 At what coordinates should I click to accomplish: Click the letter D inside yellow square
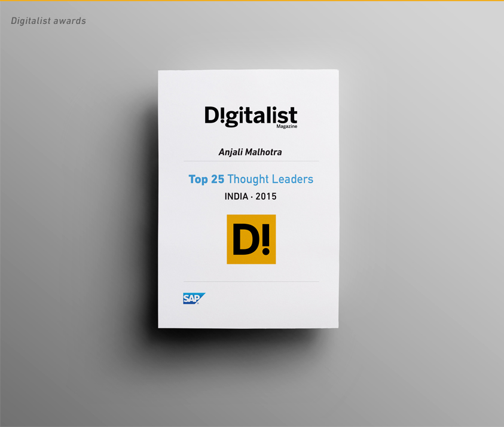click(x=244, y=240)
